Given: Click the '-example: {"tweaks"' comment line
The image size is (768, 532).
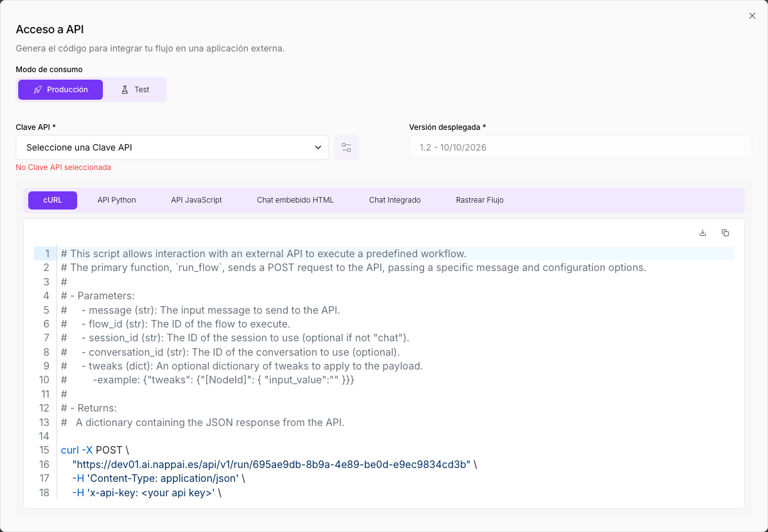Looking at the screenshot, I should 208,380.
